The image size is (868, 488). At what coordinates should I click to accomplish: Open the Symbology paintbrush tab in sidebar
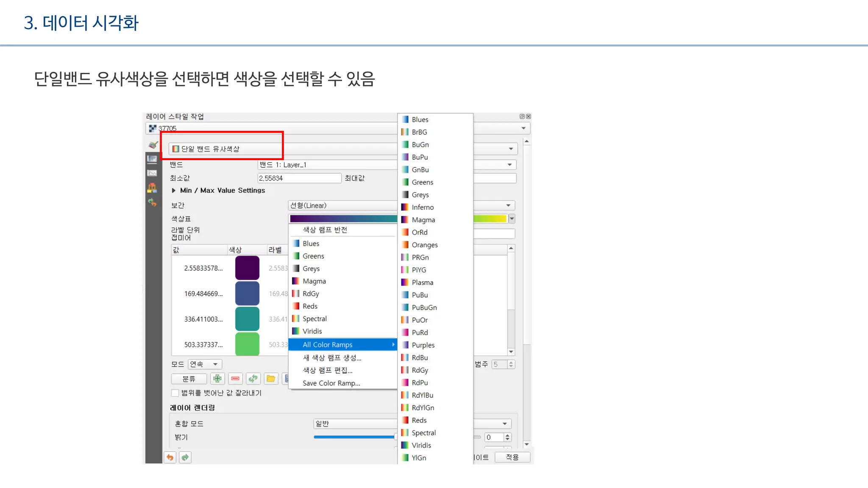[153, 145]
